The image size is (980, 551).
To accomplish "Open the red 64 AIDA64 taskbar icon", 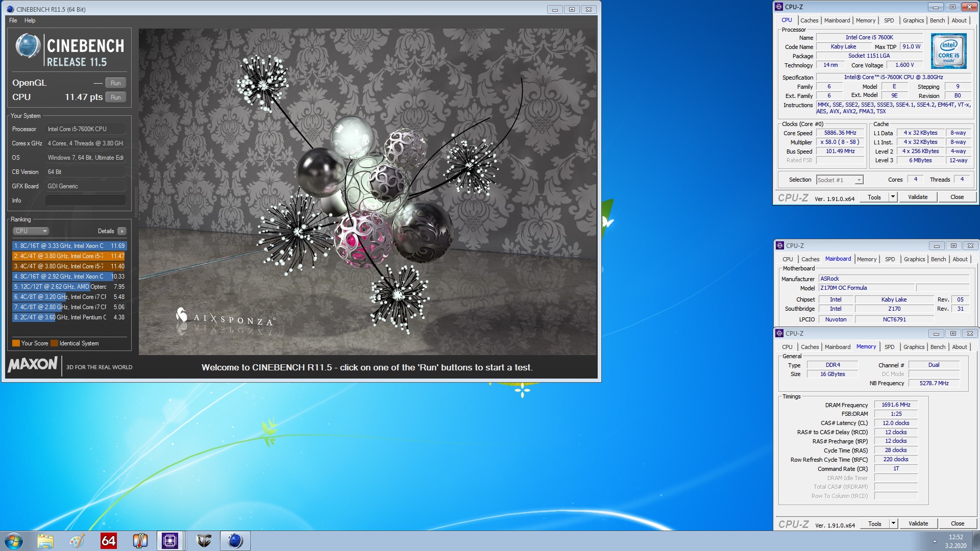I will coord(109,541).
